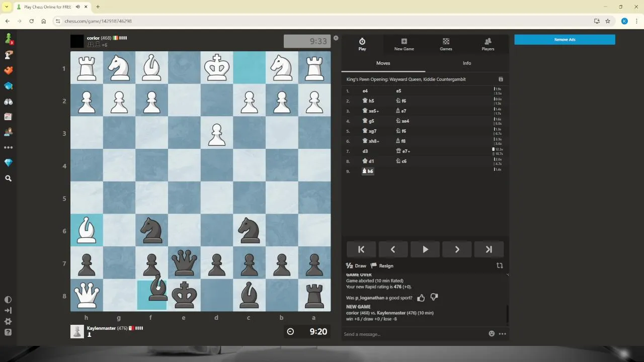Open a new browser tab
This screenshot has height=362, width=644.
pos(98,7)
